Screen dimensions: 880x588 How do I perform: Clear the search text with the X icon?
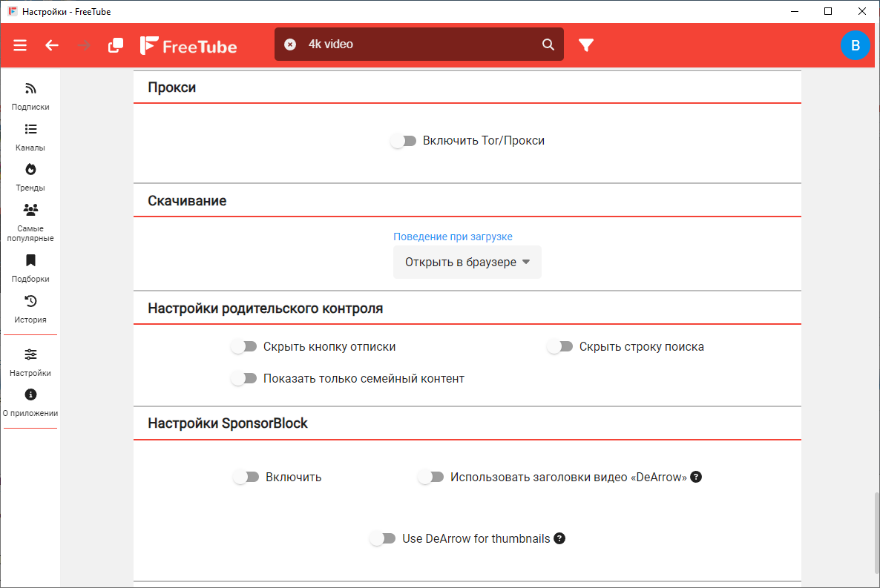[x=290, y=44]
